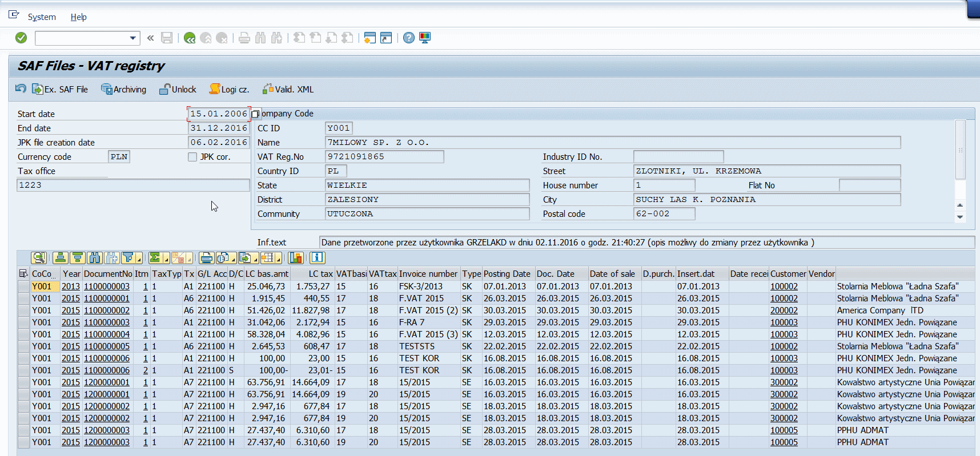Click the select-all rows icon in table header
980x456 pixels.
[23, 274]
